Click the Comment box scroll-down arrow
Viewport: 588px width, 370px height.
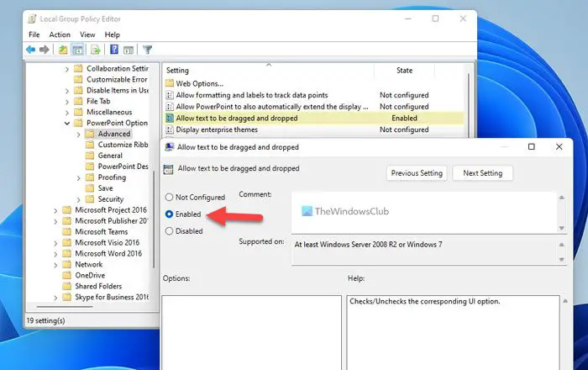tap(561, 228)
